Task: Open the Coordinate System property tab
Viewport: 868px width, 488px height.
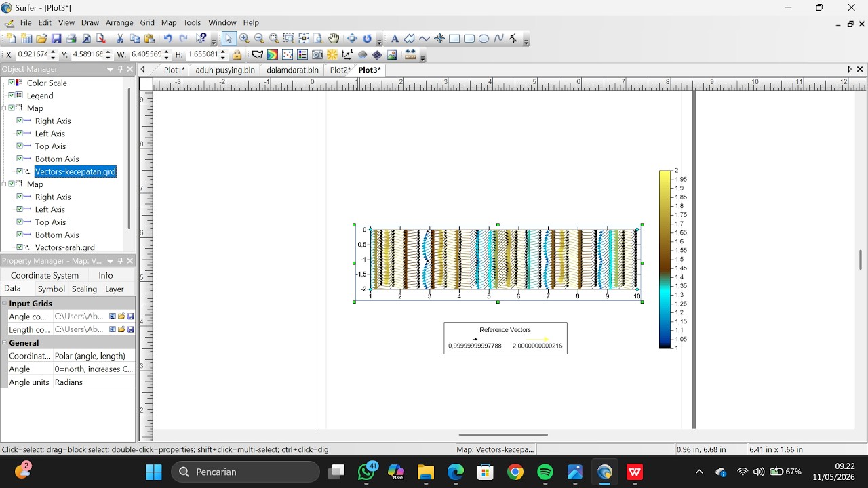Action: 45,275
